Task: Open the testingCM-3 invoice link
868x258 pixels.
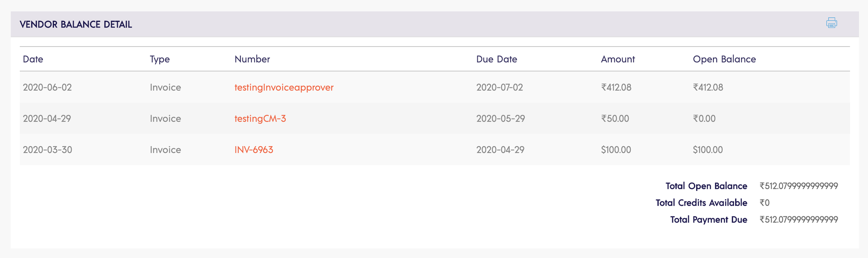Action: point(260,119)
